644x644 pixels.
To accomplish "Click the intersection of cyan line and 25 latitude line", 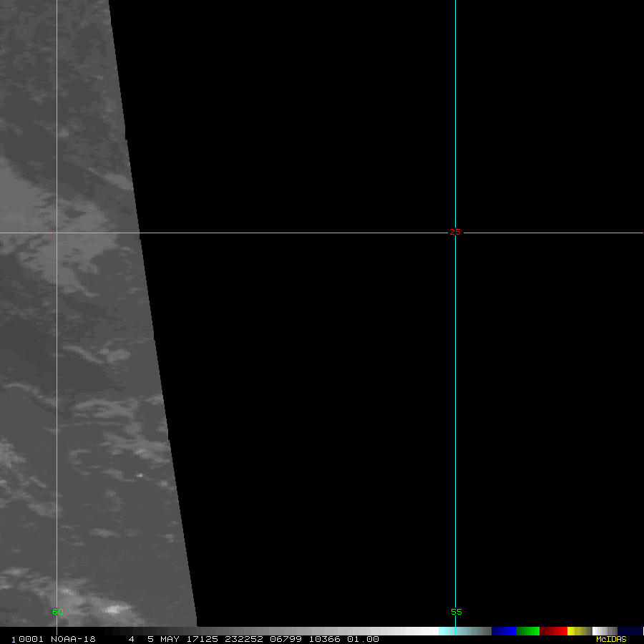I will tap(455, 233).
